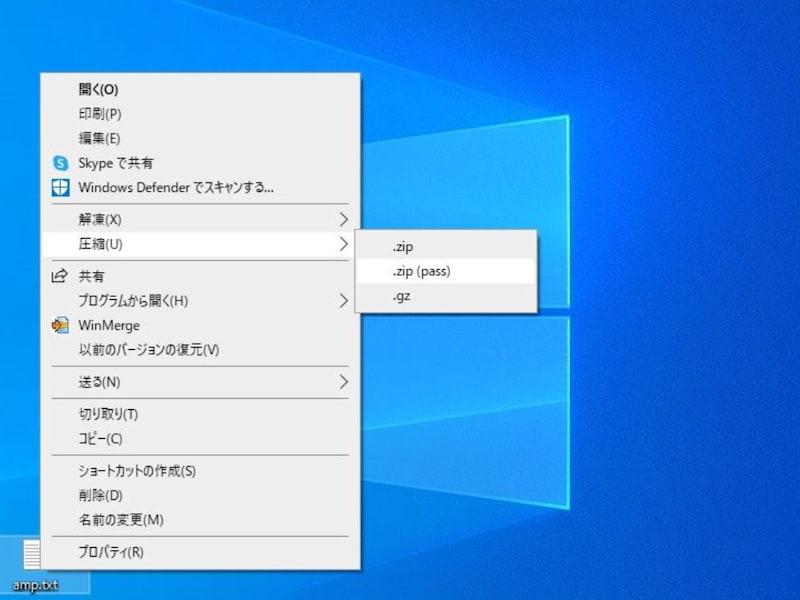Select 削除(D) to delete file
Screen dimensions: 800x600
click(200, 495)
